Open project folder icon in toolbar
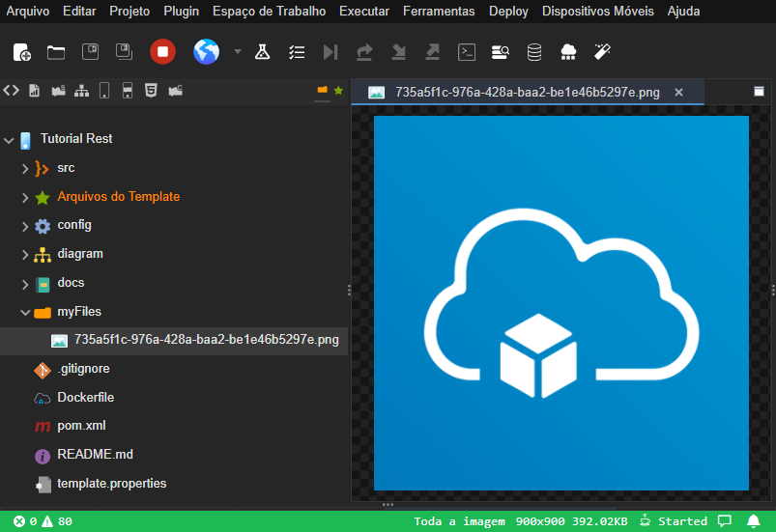Screen dimensions: 776x532 point(55,52)
